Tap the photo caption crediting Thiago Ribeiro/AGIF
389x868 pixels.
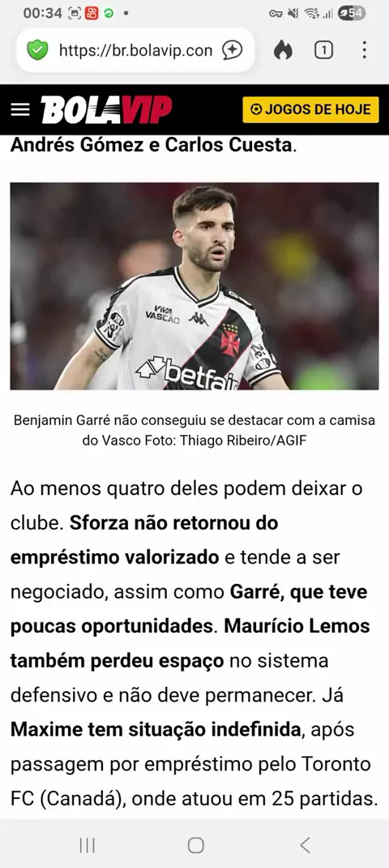[x=194, y=431]
